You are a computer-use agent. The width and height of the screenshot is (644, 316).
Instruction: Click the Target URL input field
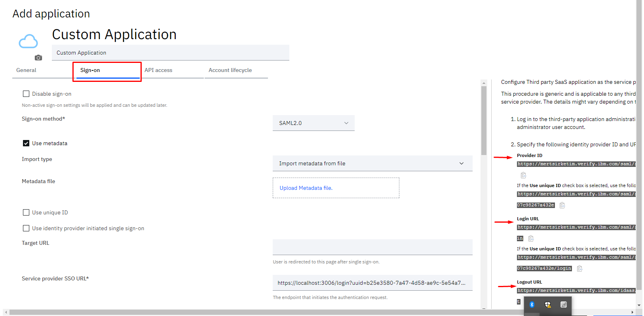pos(372,247)
